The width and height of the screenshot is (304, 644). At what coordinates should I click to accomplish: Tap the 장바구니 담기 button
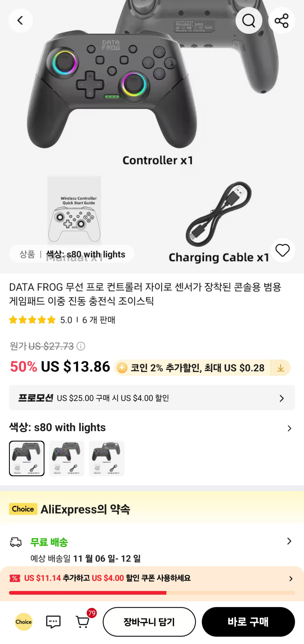point(149,622)
